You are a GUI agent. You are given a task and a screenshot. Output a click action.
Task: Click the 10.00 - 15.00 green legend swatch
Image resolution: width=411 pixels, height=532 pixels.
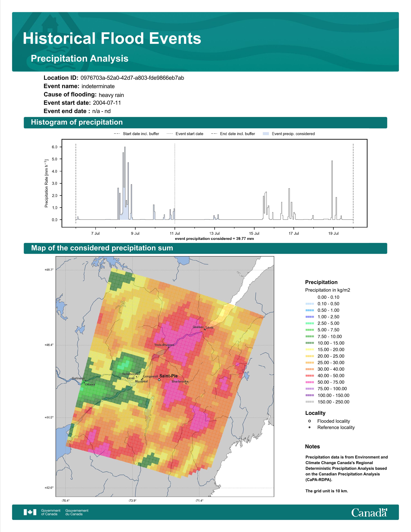[309, 343]
